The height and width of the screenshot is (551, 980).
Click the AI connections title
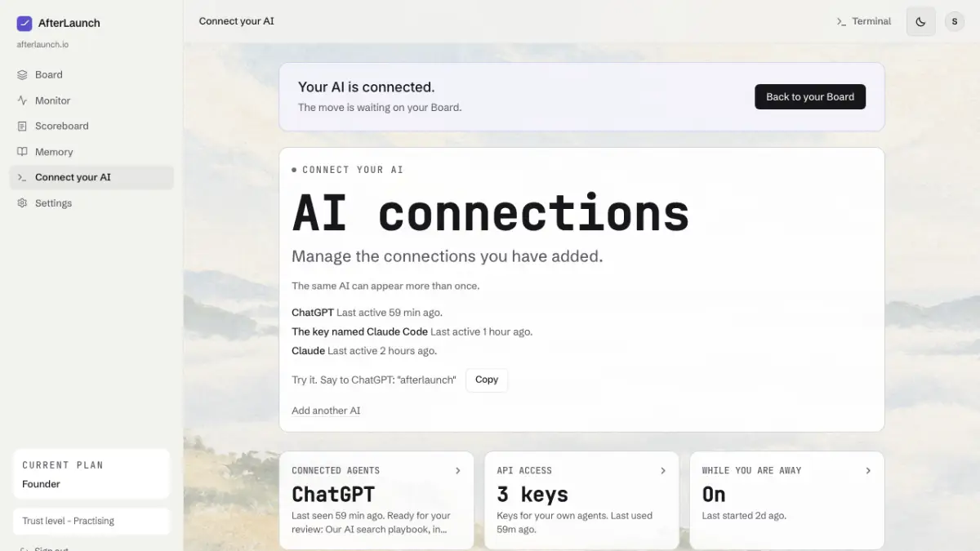pos(491,213)
